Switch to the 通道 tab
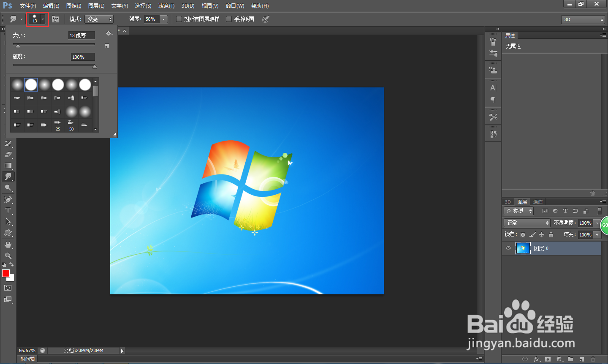The width and height of the screenshot is (608, 364). click(537, 202)
